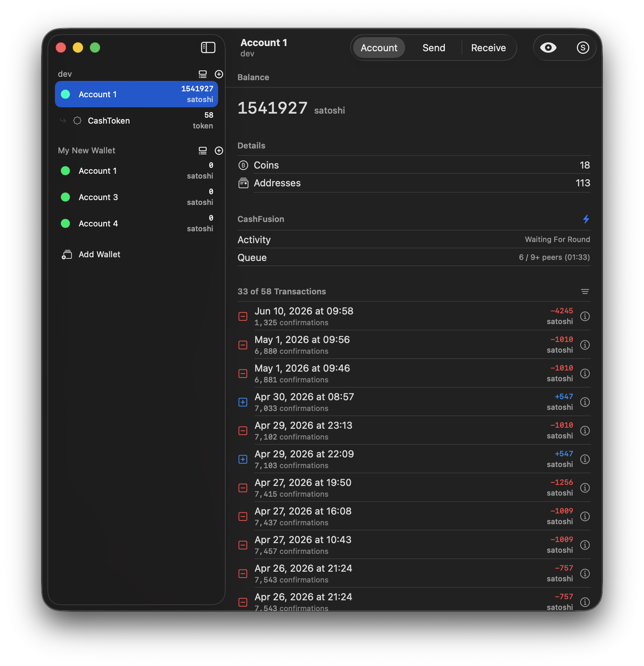This screenshot has height=666, width=644.
Task: Switch to the Account tab
Action: [379, 48]
